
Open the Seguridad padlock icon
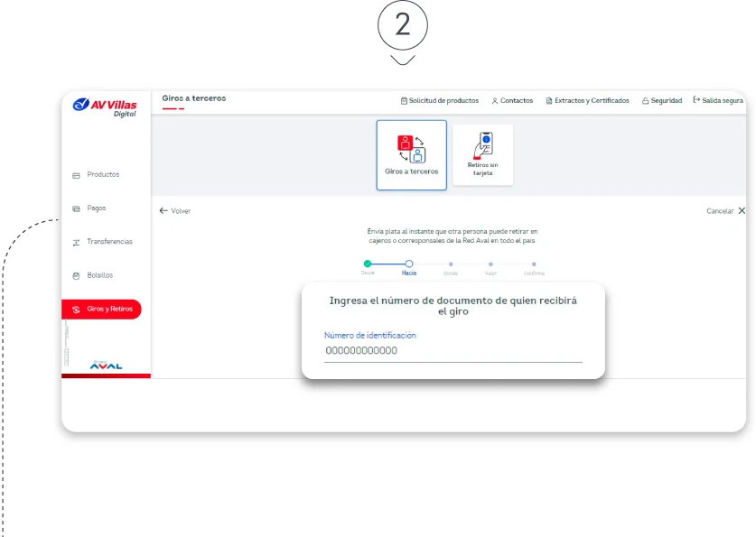645,100
